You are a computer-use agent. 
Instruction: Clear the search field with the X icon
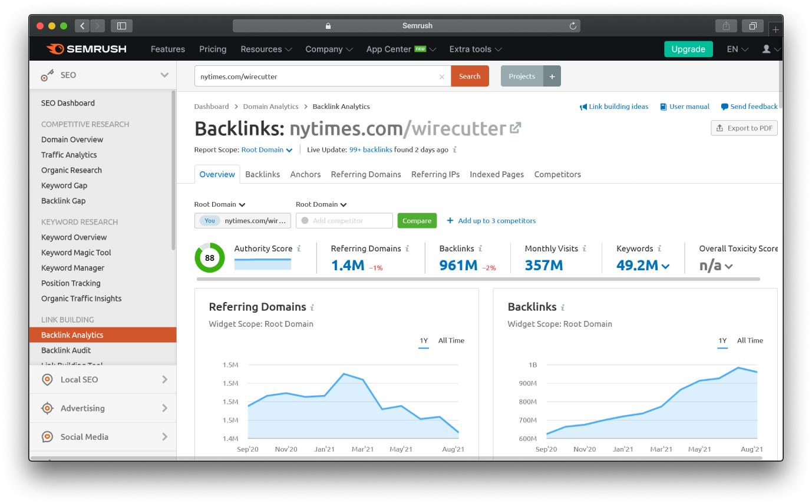tap(442, 77)
